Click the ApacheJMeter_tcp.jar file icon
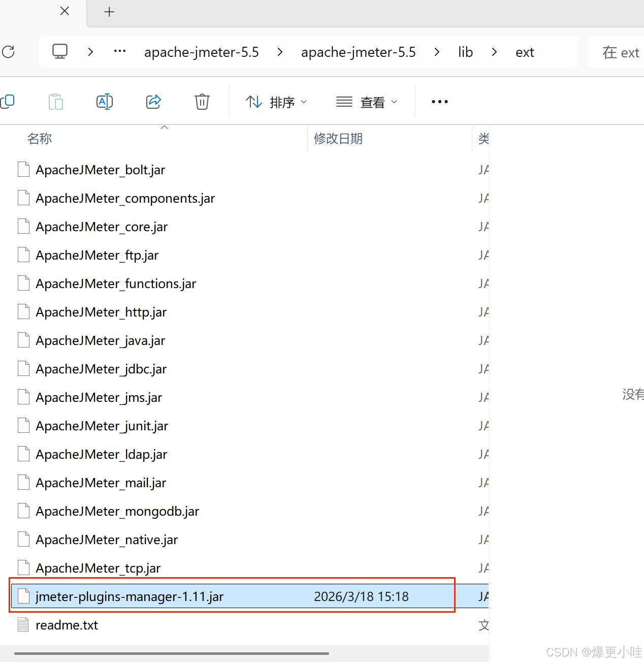644x663 pixels. [x=23, y=568]
